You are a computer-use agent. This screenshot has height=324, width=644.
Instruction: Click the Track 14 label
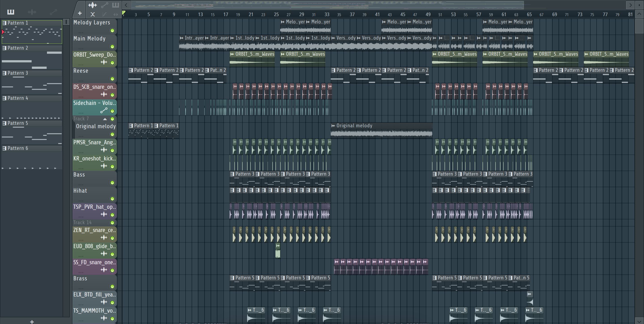[82, 222]
